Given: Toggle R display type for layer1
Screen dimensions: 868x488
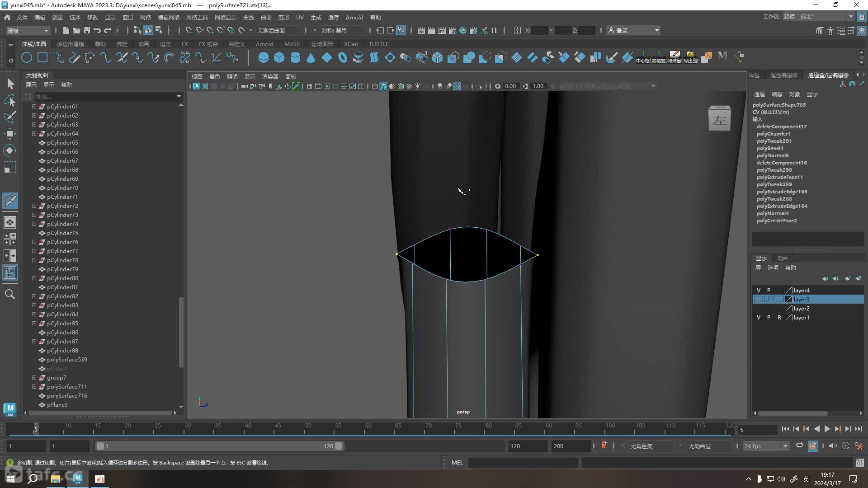Looking at the screenshot, I should coord(779,317).
